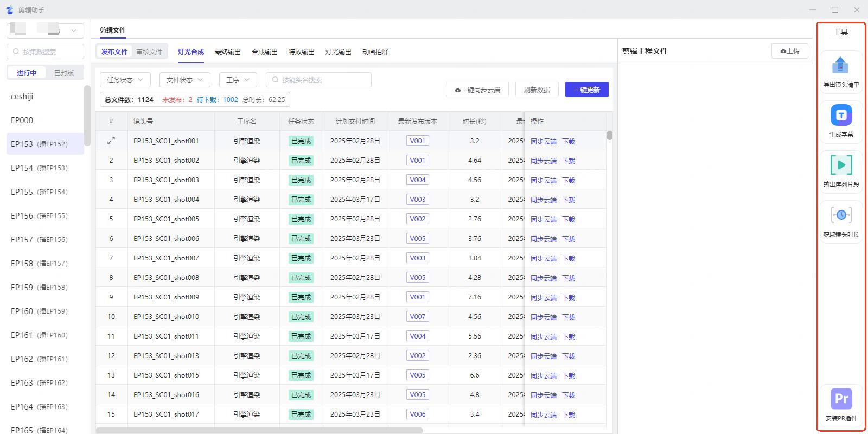The width and height of the screenshot is (868, 434).
Task: Click the export shot list (导出镜头清单) icon
Action: point(840,66)
